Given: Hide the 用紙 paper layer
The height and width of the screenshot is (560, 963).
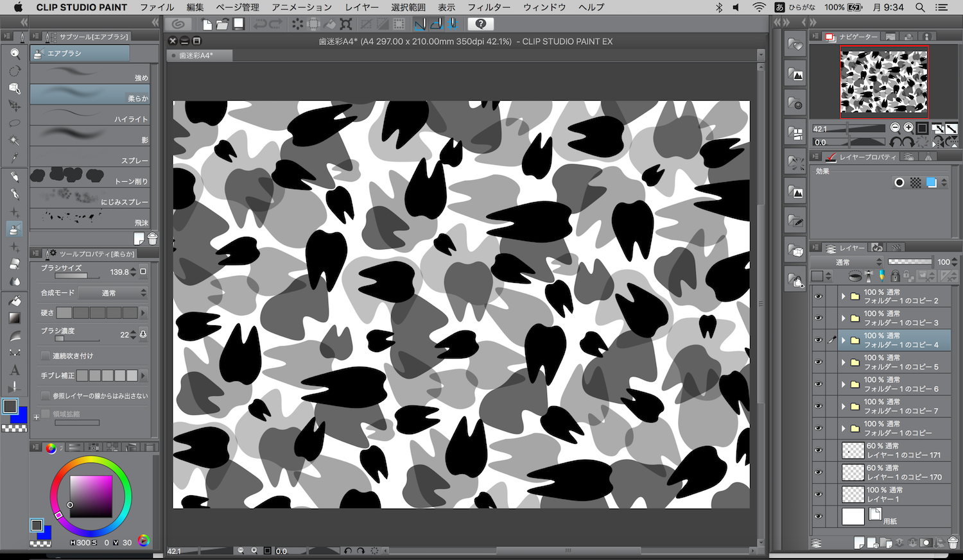Looking at the screenshot, I should (x=818, y=516).
